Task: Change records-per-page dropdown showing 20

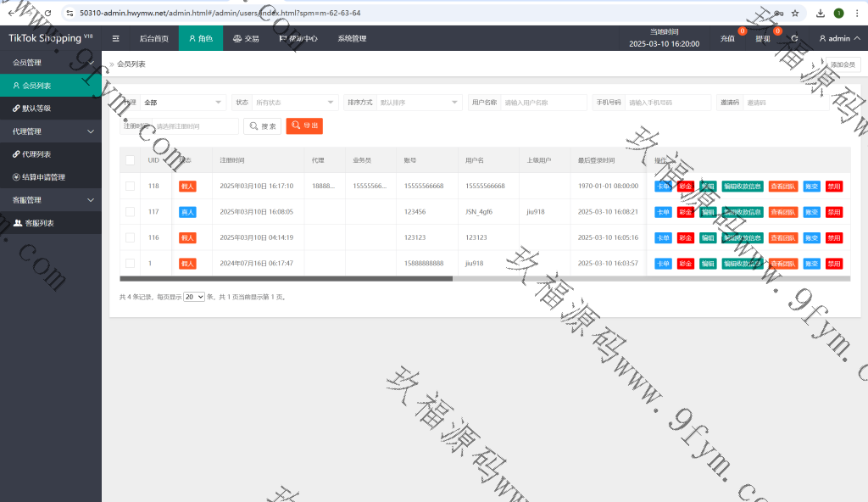Action: coord(194,297)
